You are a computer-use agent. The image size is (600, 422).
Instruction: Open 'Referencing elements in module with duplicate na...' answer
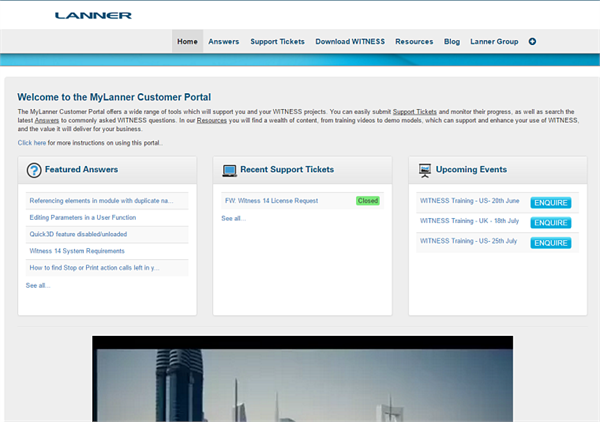pyautogui.click(x=101, y=200)
